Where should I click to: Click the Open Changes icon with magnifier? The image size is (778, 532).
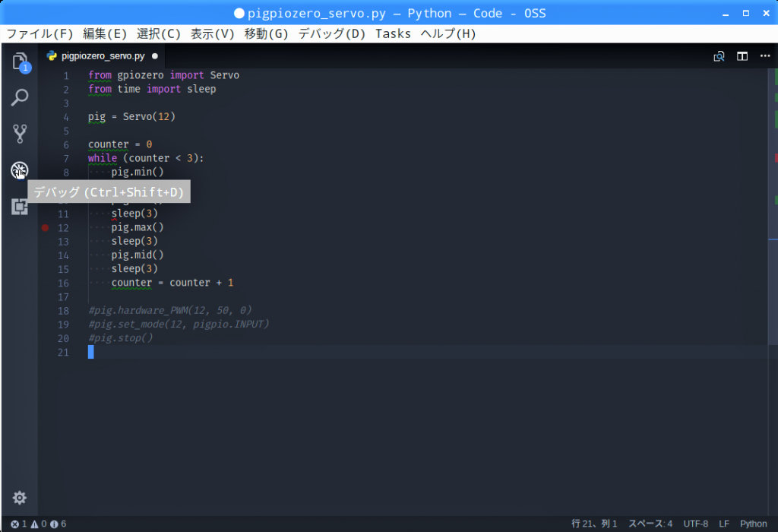[x=719, y=56]
